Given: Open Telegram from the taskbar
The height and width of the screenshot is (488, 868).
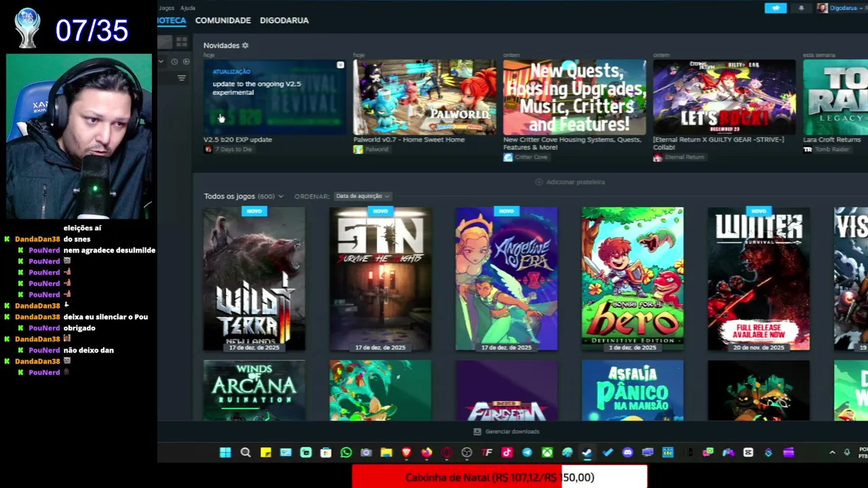Looking at the screenshot, I should [527, 453].
